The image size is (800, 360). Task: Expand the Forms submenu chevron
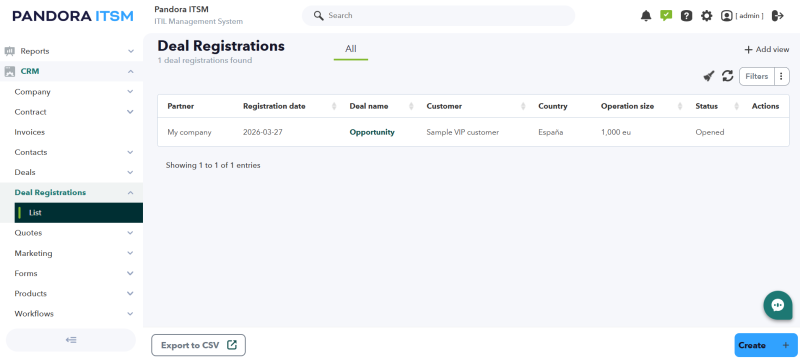[x=131, y=274]
